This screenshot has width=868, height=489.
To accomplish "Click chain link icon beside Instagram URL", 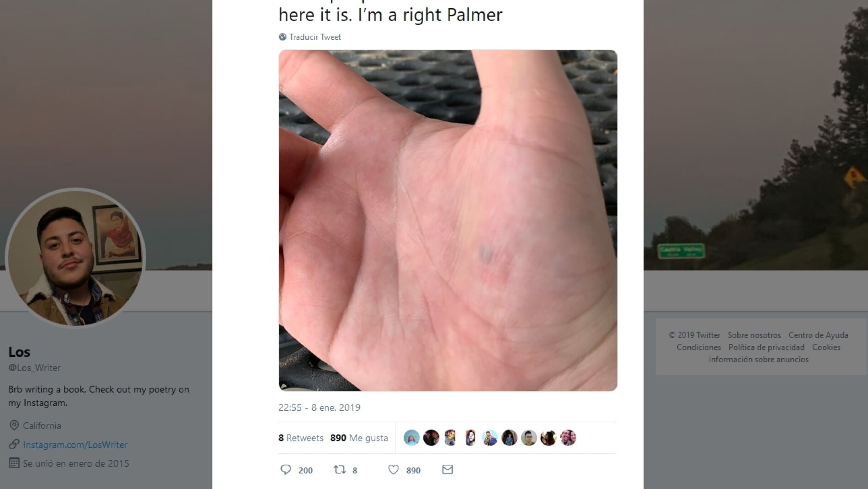I will point(14,444).
